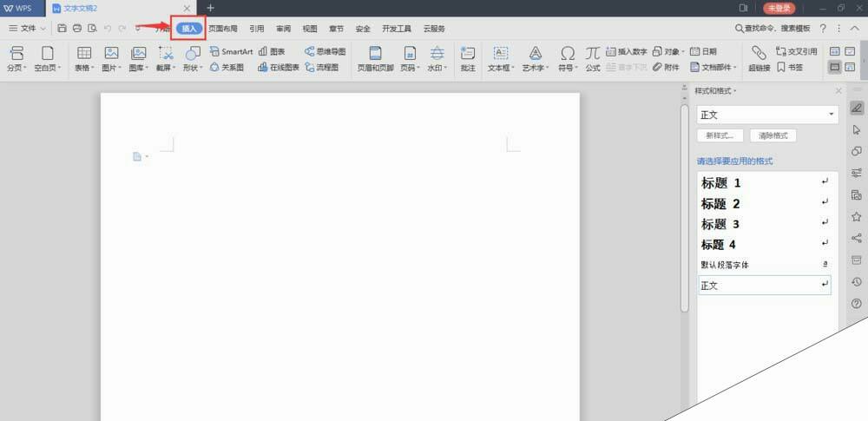Open a new document tab with plus

(x=210, y=8)
